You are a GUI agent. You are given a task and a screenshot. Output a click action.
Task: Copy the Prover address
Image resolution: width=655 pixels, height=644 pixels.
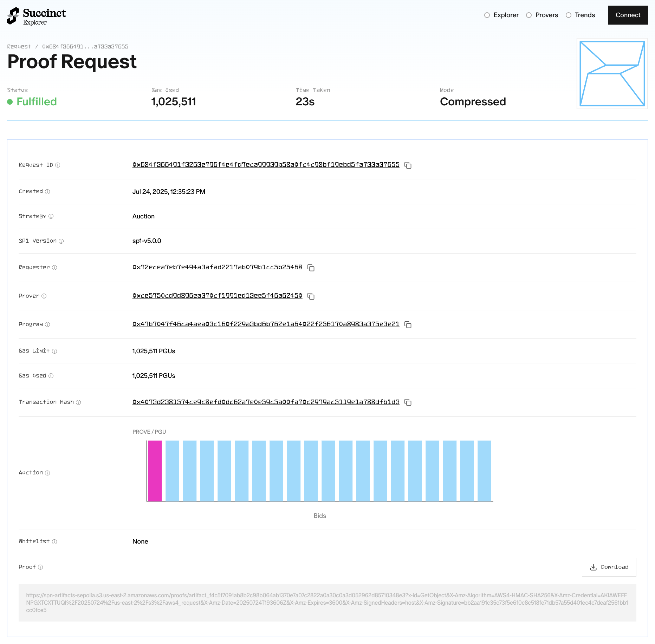click(x=311, y=296)
